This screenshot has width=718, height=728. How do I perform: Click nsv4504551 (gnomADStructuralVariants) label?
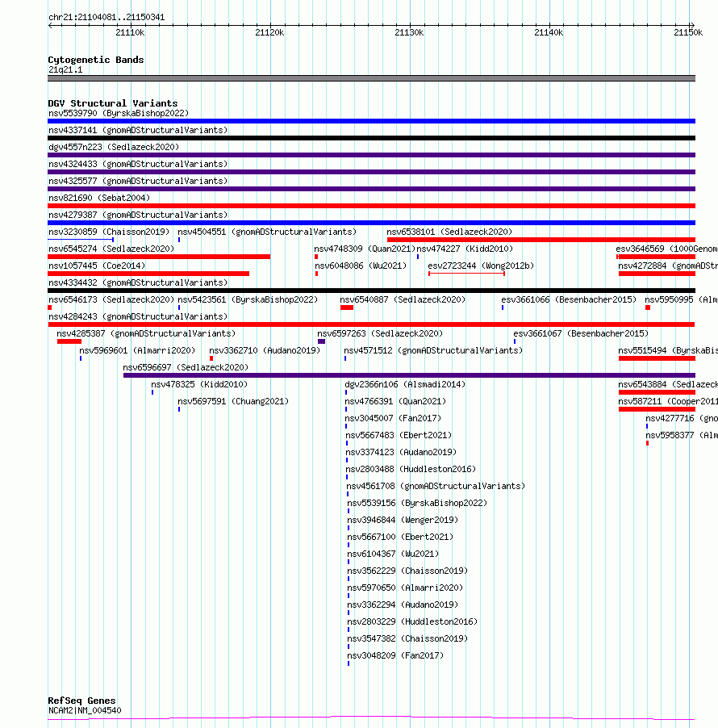pyautogui.click(x=267, y=232)
